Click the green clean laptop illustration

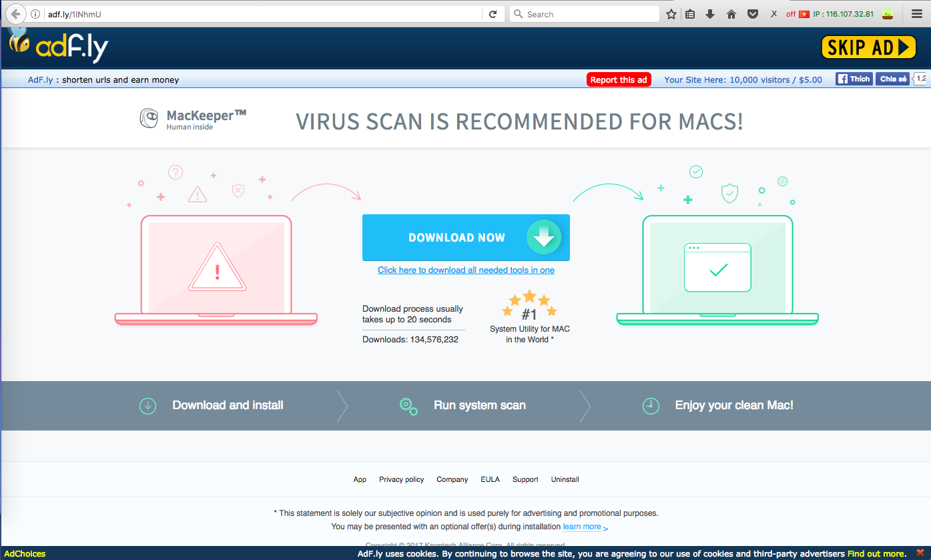[717, 270]
